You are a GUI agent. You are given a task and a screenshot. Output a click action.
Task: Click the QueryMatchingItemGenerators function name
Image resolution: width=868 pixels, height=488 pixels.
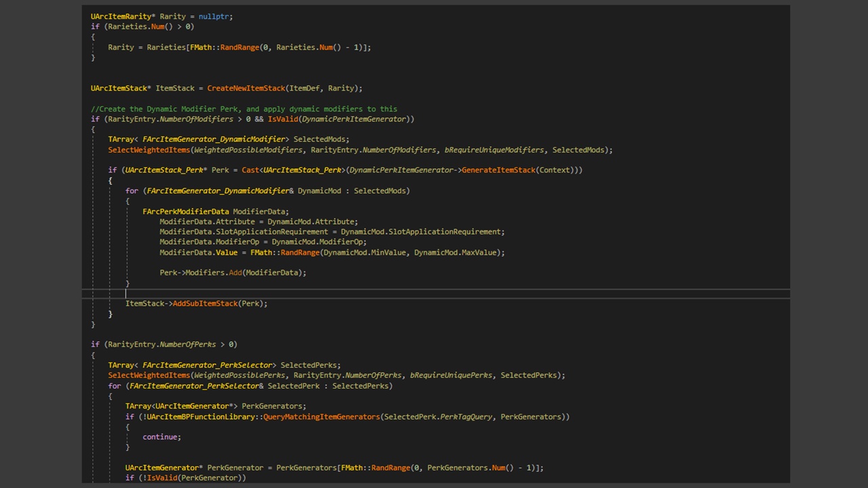tap(321, 417)
